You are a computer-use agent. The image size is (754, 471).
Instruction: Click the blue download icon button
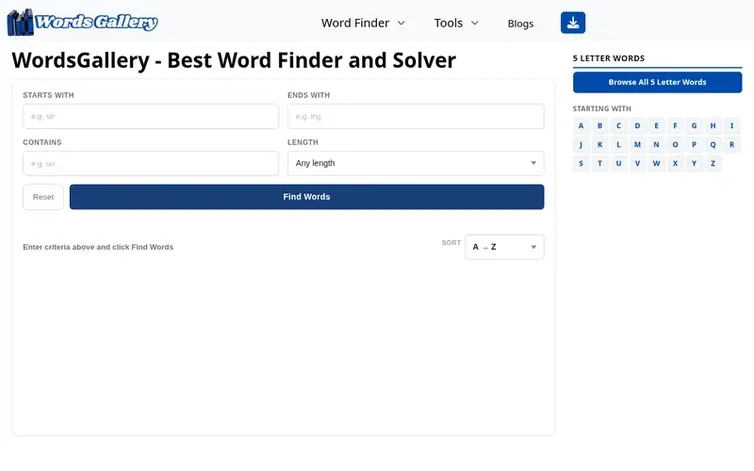[x=573, y=23]
